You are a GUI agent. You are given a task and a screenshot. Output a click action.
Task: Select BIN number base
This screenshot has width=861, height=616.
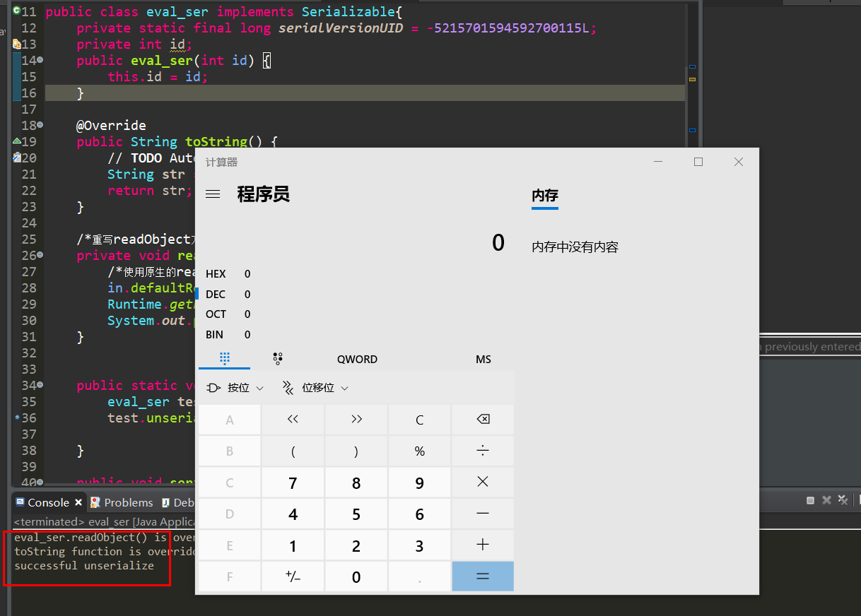pos(228,334)
